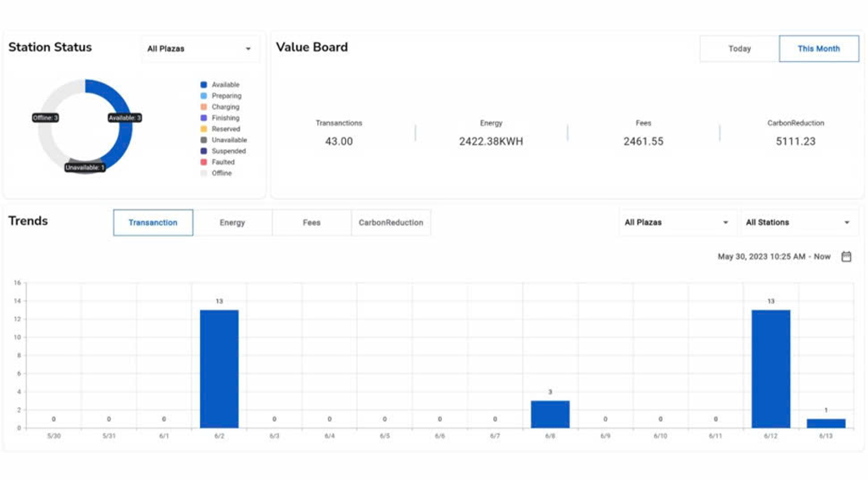
Task: Show the CarbonReduction trends tab
Action: click(391, 223)
